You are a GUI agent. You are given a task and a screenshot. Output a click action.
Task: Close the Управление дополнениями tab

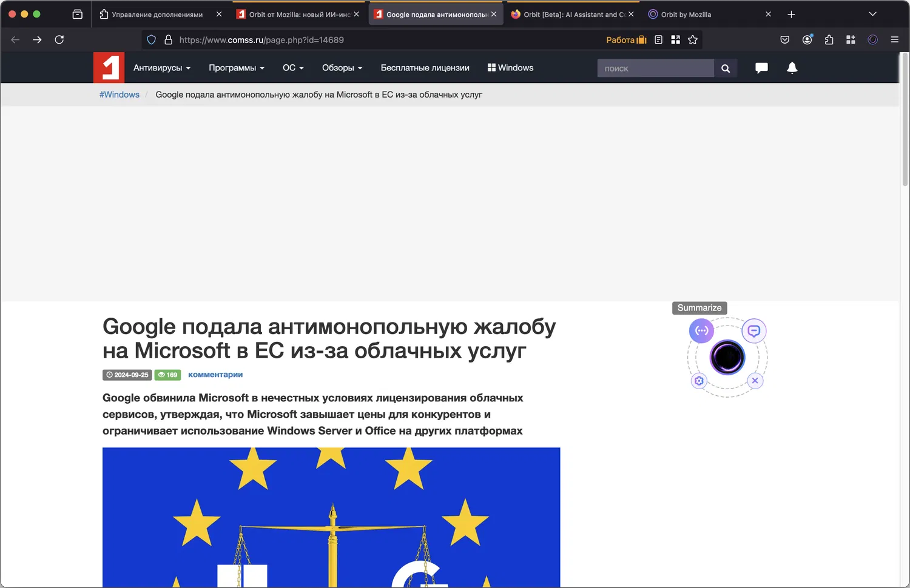219,15
